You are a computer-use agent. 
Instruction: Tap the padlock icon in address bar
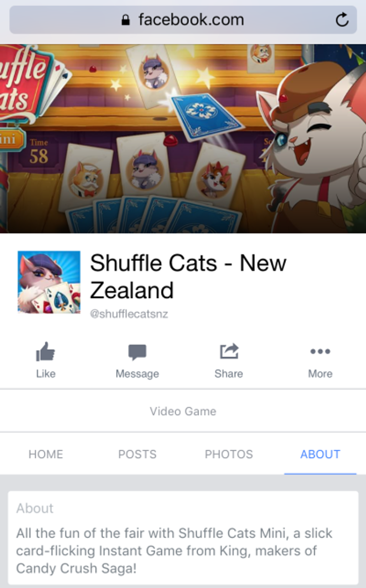(x=126, y=20)
